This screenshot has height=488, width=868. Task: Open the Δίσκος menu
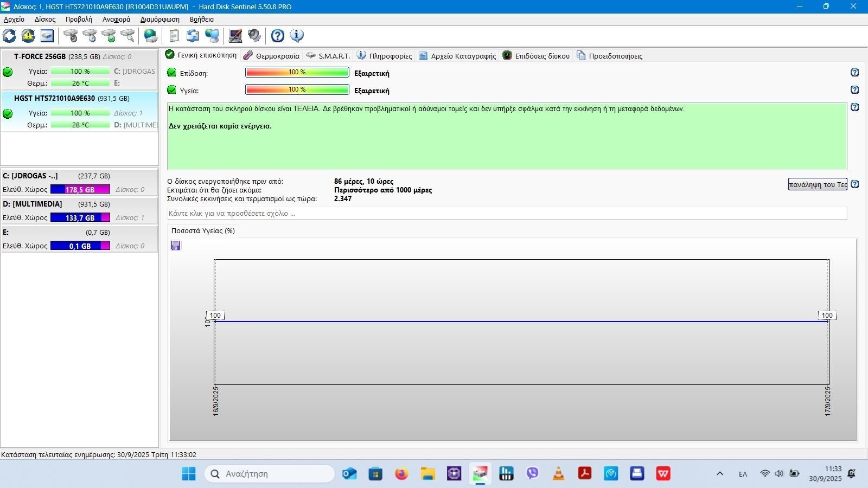coord(45,20)
